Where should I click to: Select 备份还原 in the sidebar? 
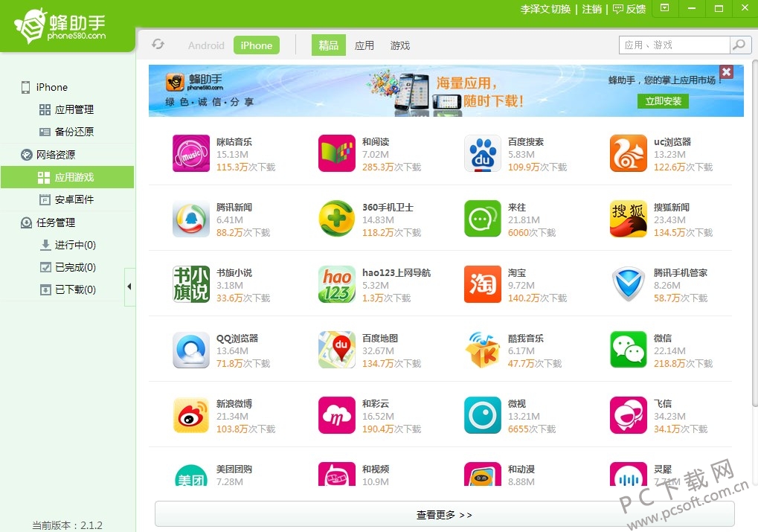(67, 132)
